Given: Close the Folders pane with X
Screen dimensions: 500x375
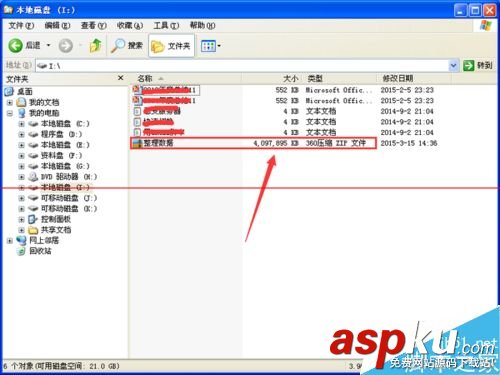Looking at the screenshot, I should tap(121, 78).
